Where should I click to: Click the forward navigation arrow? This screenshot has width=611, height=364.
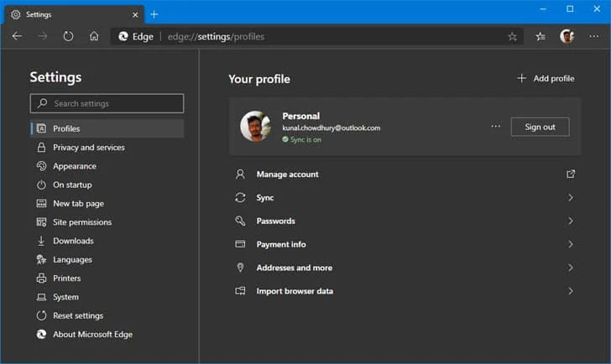[43, 36]
